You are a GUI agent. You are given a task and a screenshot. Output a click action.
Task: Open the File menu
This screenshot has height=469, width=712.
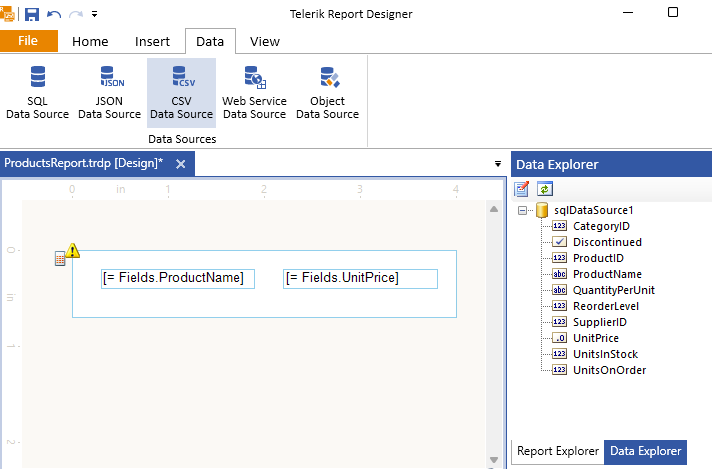point(28,41)
